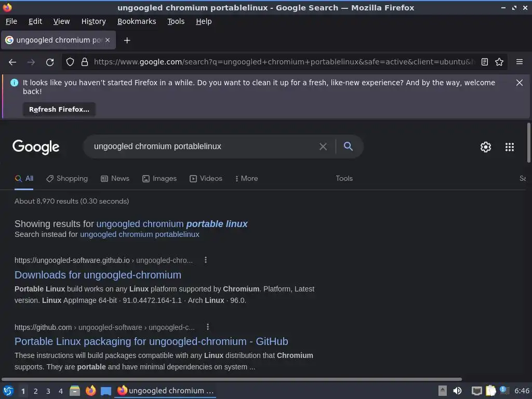Close the ungoogled chromium tab
Viewport: 532px width, 399px height.
[108, 40]
